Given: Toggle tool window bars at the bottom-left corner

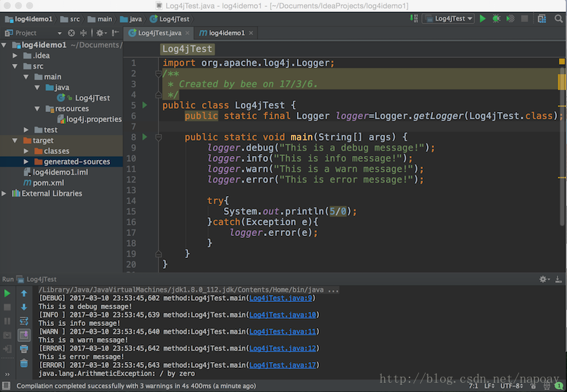Looking at the screenshot, I should [x=6, y=385].
